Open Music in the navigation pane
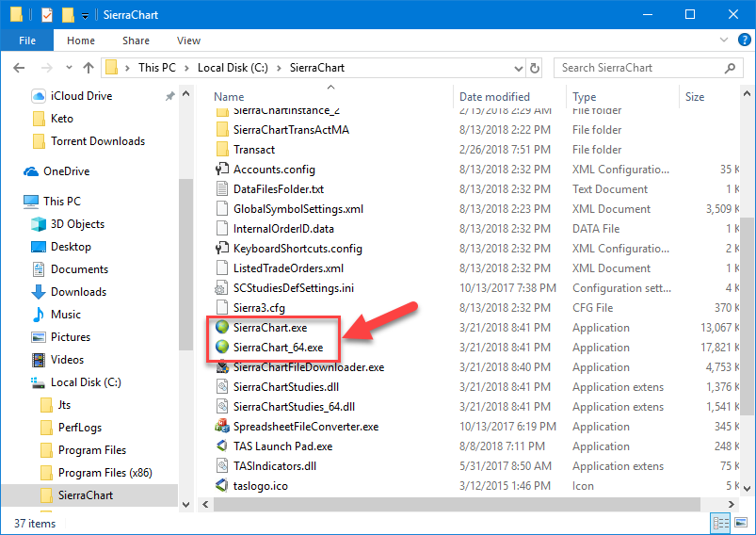The image size is (756, 535). (x=66, y=315)
